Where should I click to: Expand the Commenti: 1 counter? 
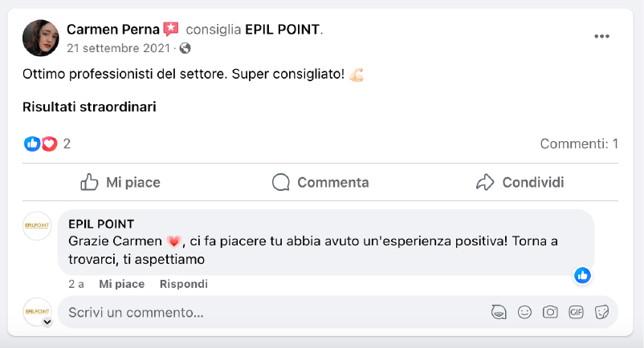pos(578,144)
